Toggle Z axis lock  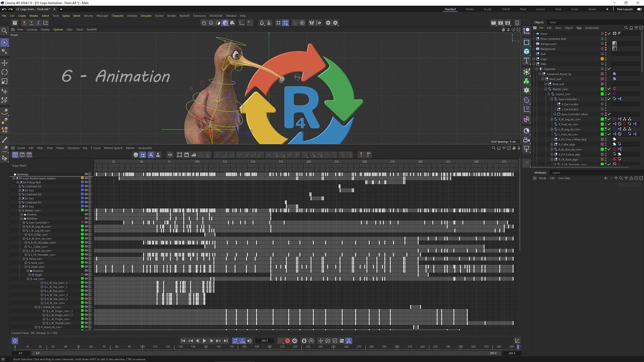point(38,23)
